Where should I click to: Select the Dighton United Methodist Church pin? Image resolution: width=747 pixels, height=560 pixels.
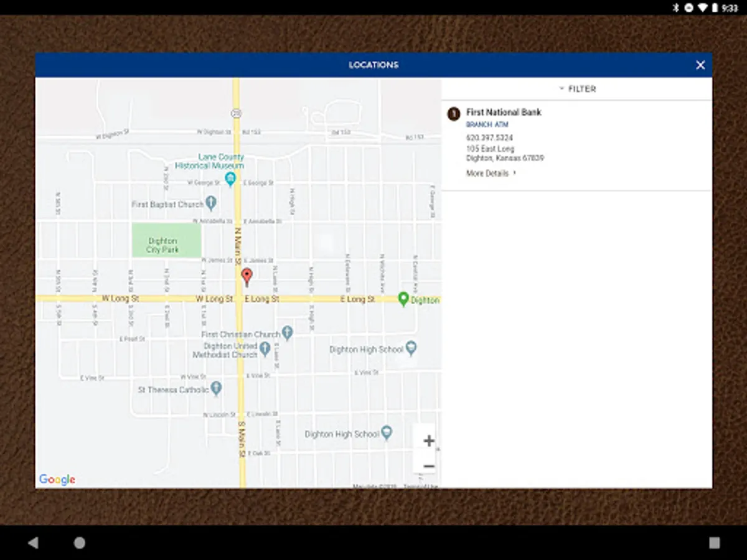coord(265,348)
